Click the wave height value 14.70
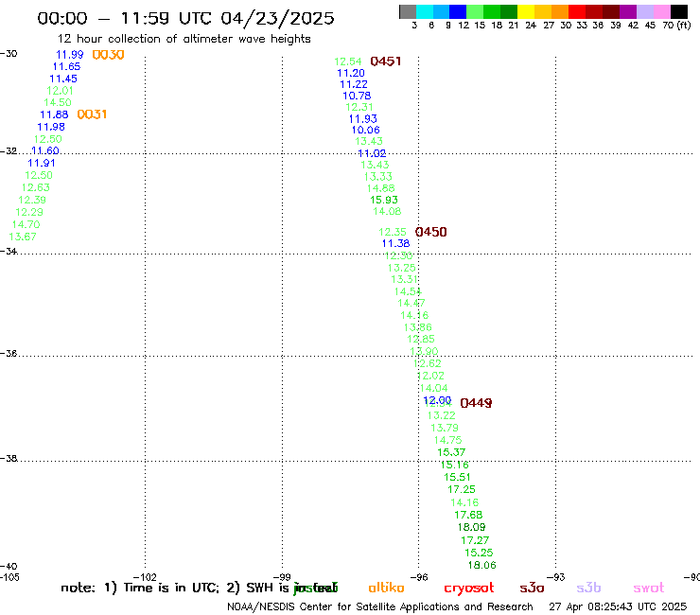The height and width of the screenshot is (615, 700). tap(26, 224)
